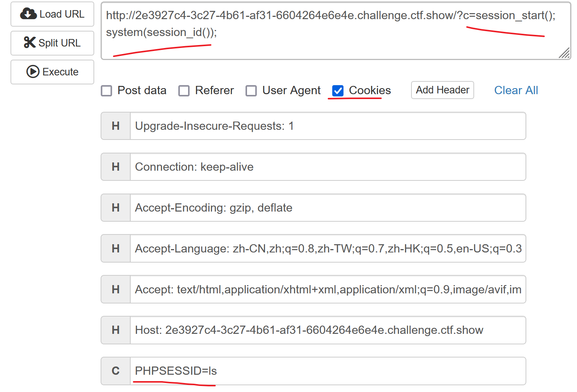Click the Add Header button
This screenshot has width=577, height=392.
[x=443, y=90]
